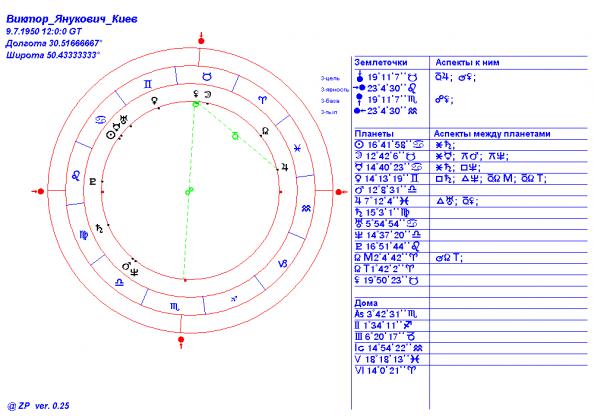Select the Neptune symbol inside the chart wheel
The image size is (594, 416).
pyautogui.click(x=134, y=271)
